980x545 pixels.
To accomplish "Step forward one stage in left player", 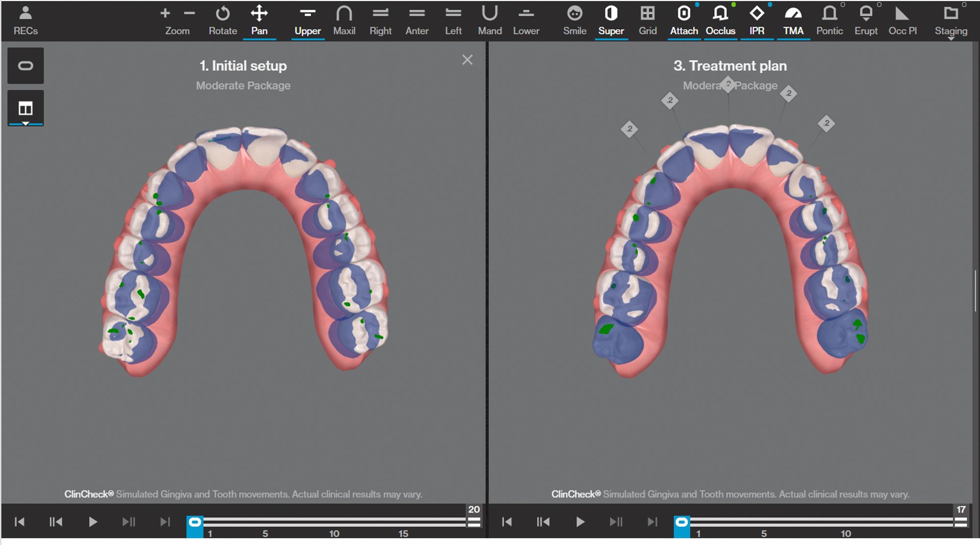I will click(129, 522).
